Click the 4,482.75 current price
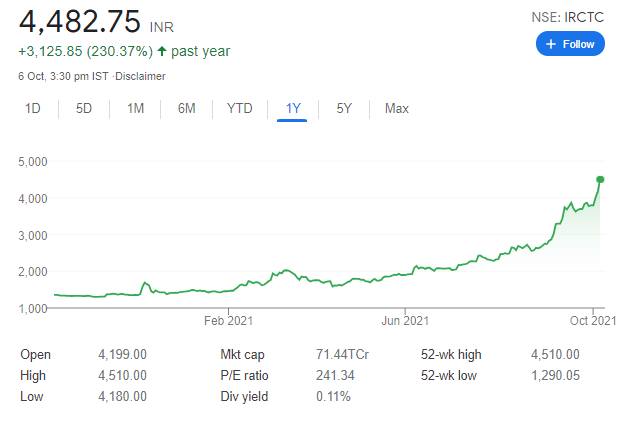 tap(80, 21)
